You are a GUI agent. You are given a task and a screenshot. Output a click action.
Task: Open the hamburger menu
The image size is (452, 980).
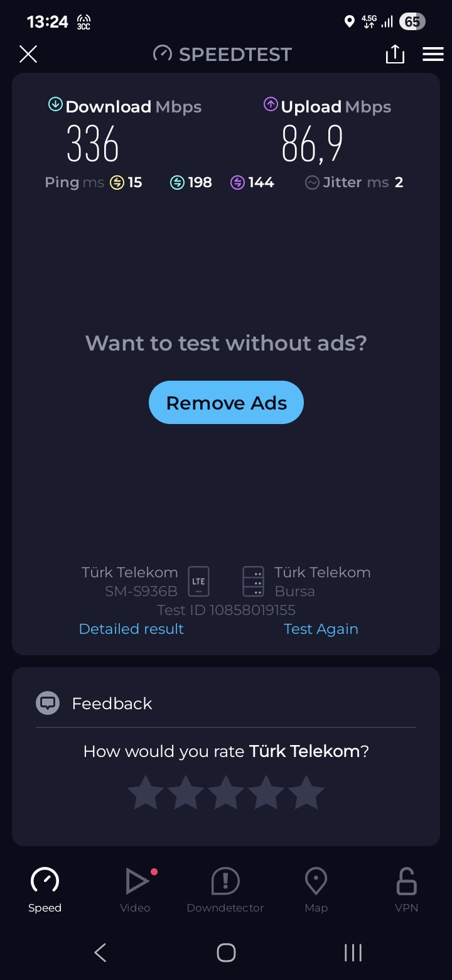point(433,54)
